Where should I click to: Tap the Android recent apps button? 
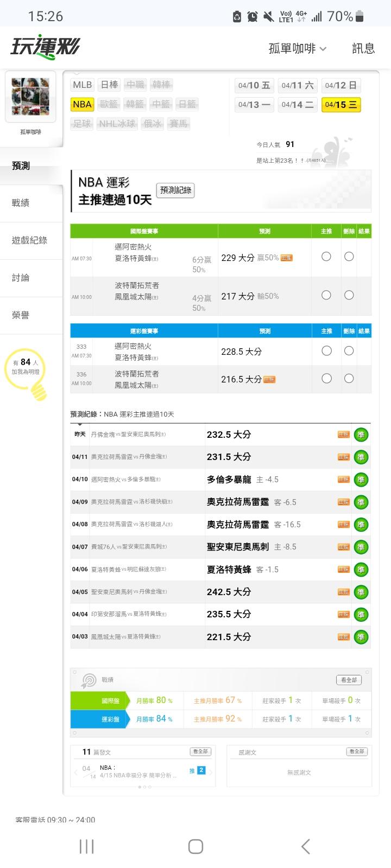click(86, 846)
